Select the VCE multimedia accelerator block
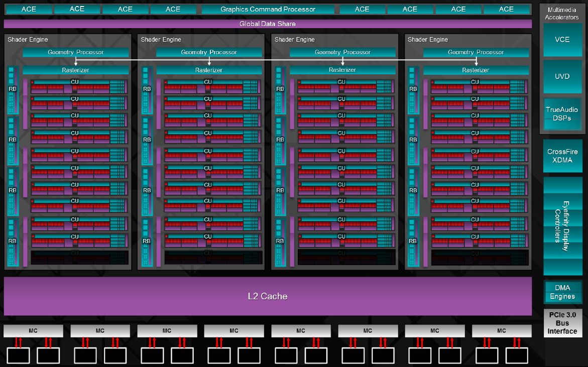 [562, 40]
